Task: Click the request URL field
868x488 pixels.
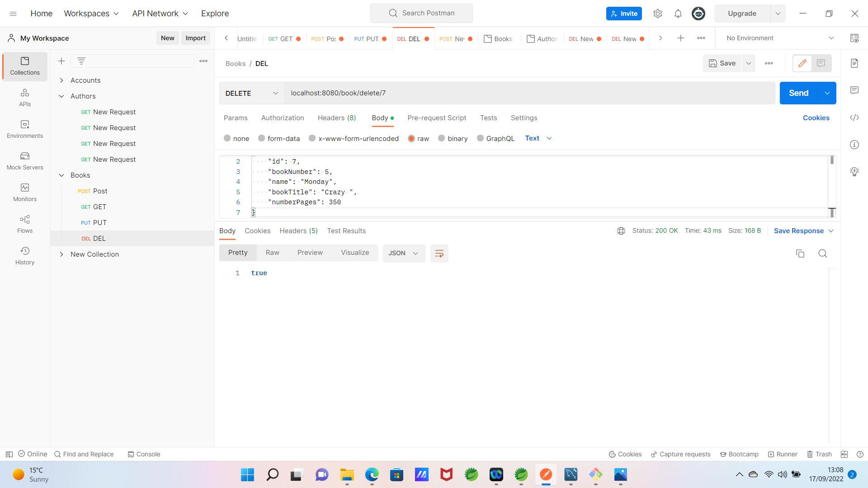Action: 530,93
